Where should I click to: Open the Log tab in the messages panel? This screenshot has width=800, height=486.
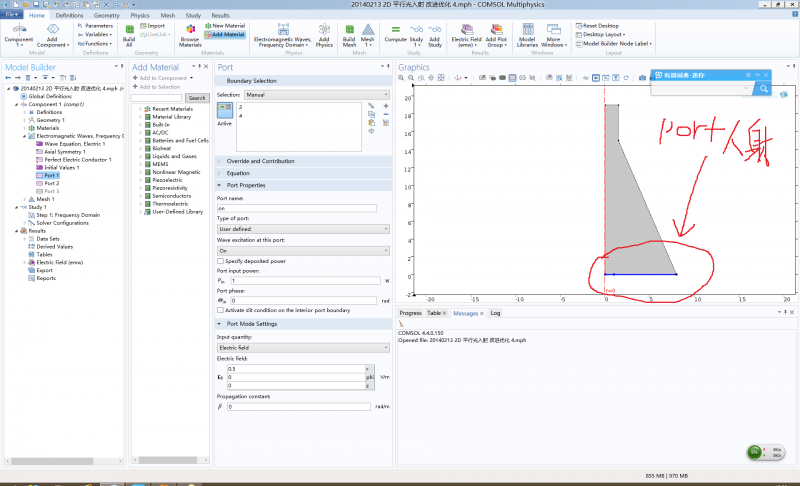(495, 313)
